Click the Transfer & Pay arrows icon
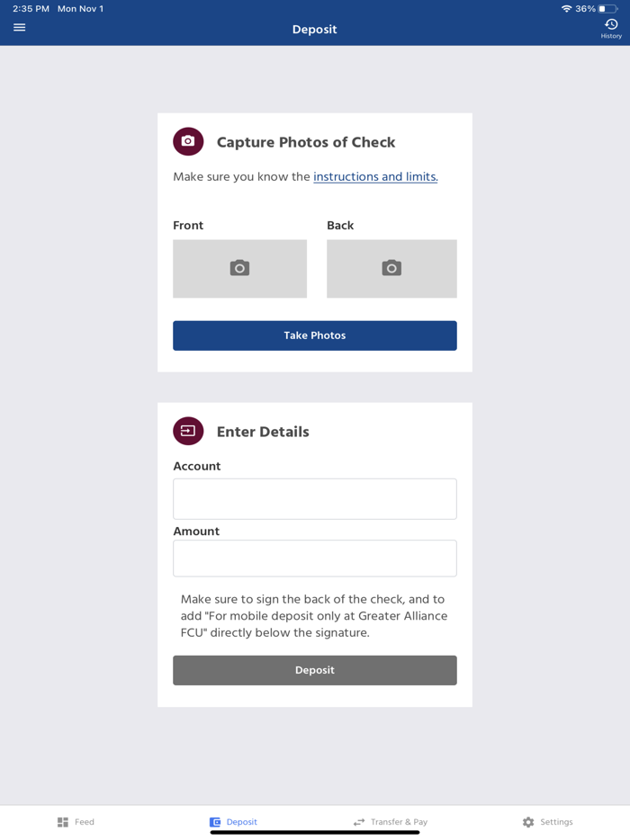 (x=359, y=822)
